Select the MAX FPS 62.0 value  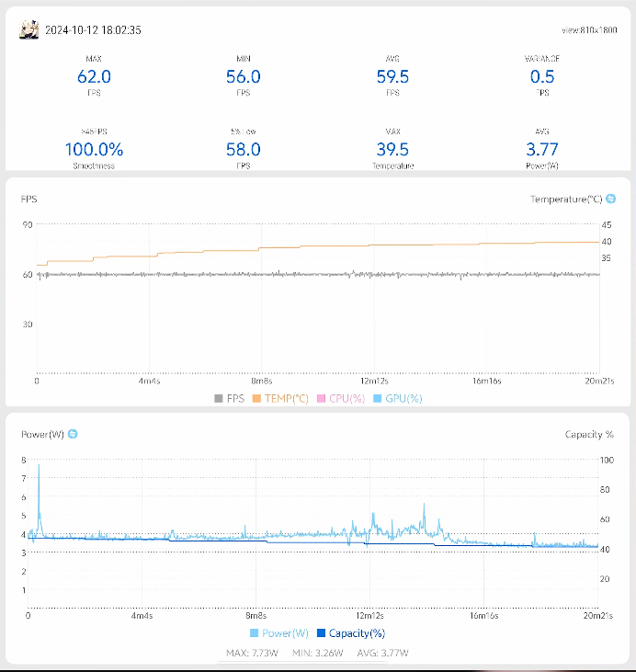[x=94, y=77]
